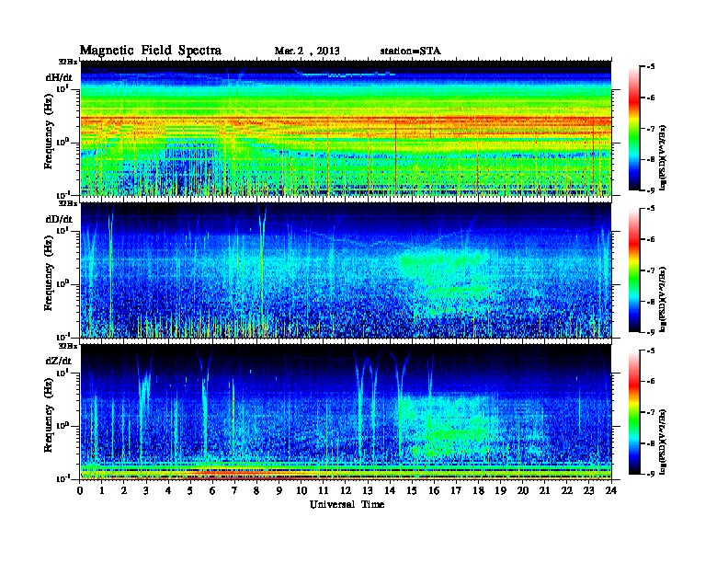Click the dH/dt spectrogram color bar
Screen dimensions: 728x563
point(634,128)
